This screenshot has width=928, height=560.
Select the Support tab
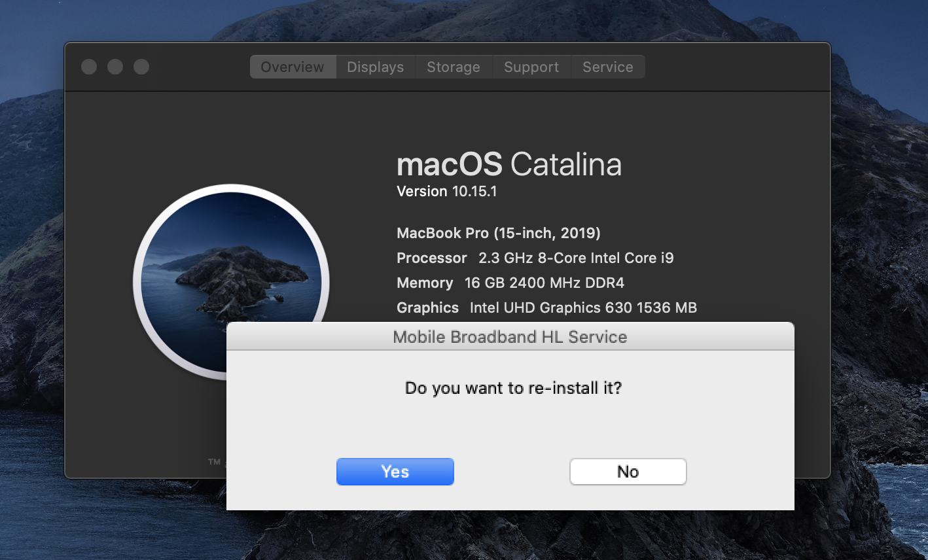tap(531, 67)
